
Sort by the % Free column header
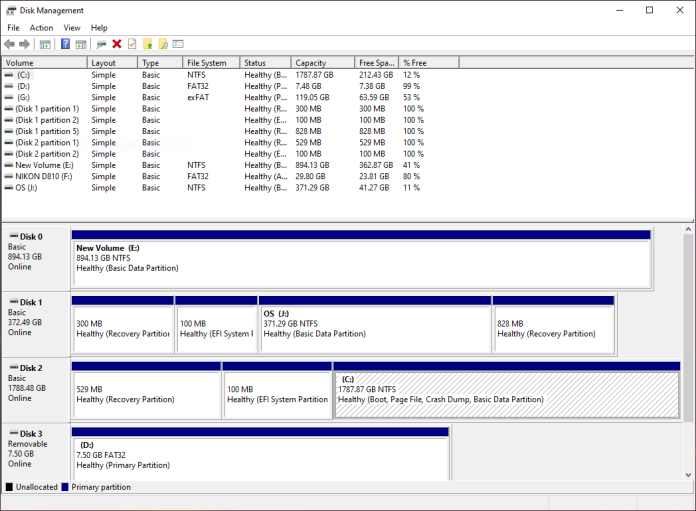(429, 63)
